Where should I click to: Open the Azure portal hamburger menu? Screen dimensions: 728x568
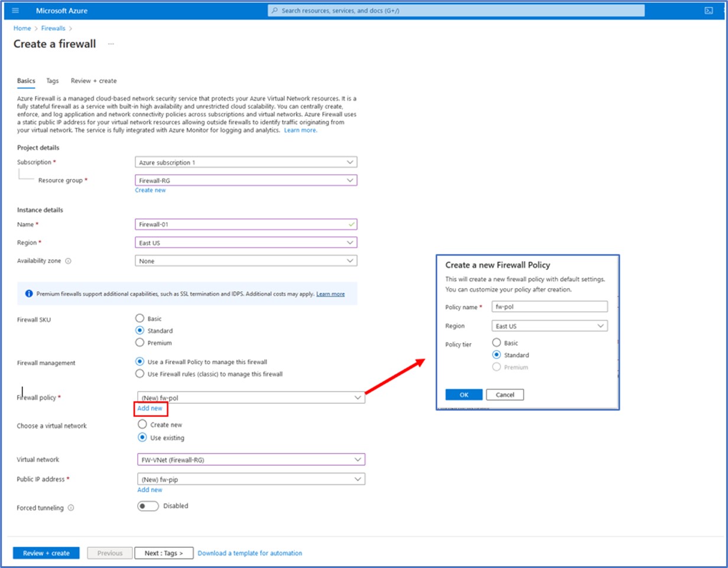click(15, 11)
